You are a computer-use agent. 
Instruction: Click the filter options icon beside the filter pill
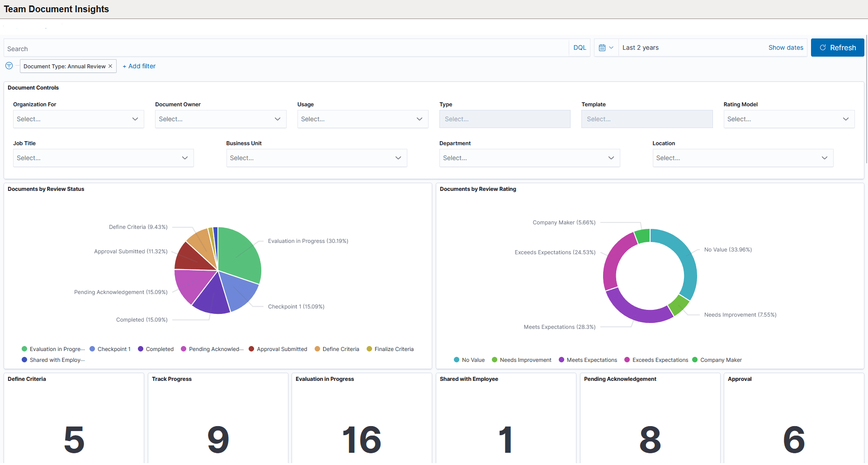coord(9,66)
